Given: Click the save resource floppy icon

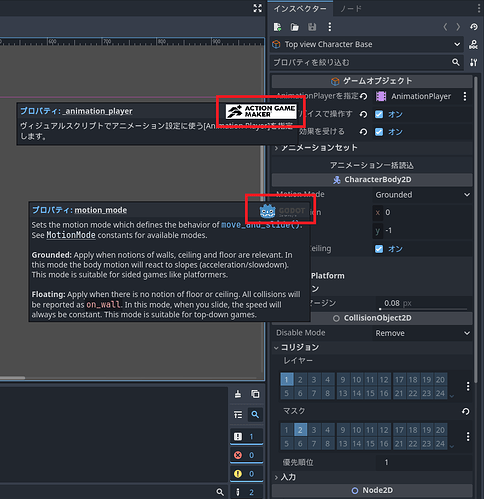Looking at the screenshot, I should [312, 27].
